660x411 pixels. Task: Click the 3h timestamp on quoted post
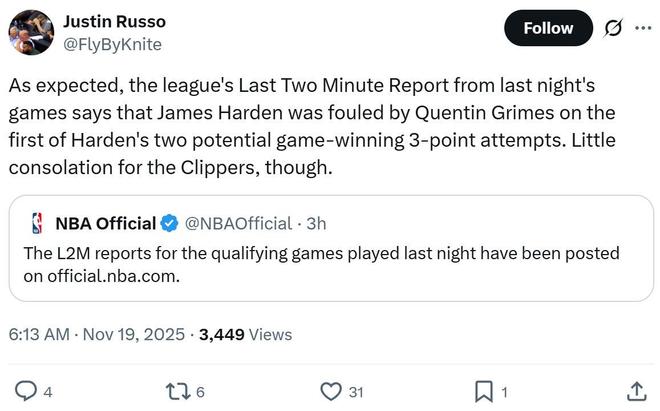point(315,223)
